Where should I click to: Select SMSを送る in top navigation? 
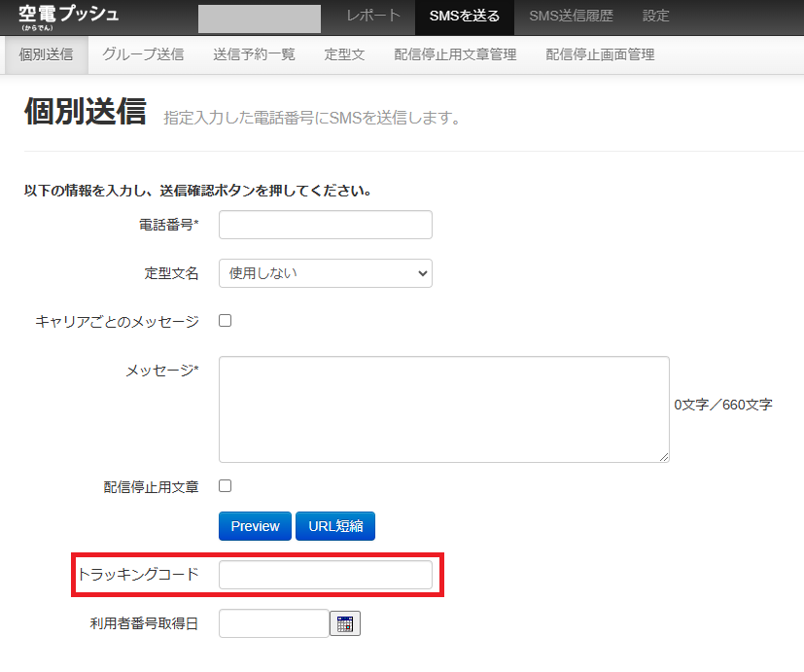(465, 16)
